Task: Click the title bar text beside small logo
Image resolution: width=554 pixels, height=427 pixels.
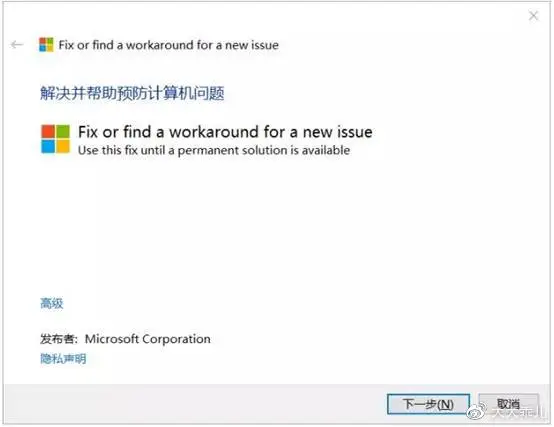Action: (x=169, y=45)
